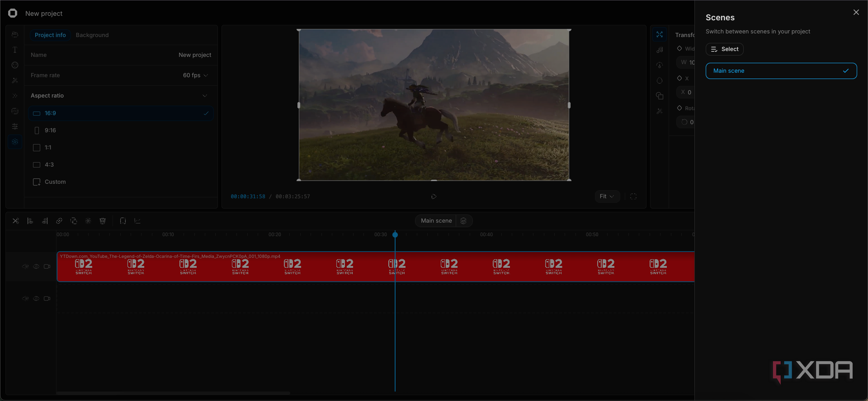Click the X position input field
This screenshot has width=868, height=401.
coord(686,92)
